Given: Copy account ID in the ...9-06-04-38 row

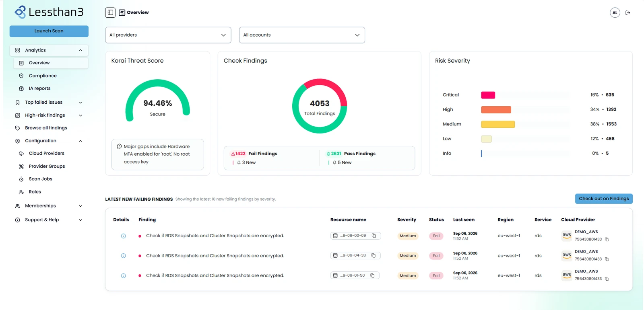Looking at the screenshot, I should pyautogui.click(x=607, y=259).
